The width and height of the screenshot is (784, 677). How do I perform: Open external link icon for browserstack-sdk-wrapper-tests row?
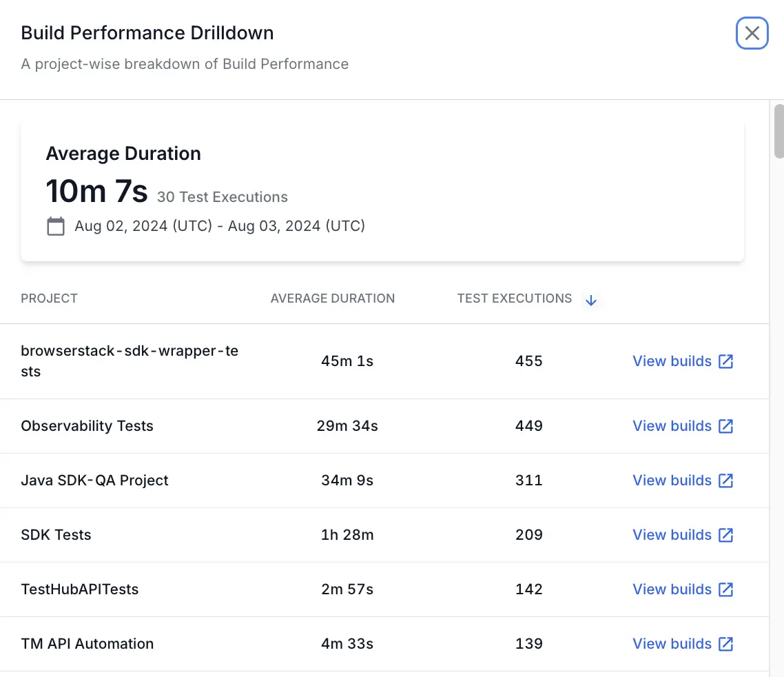tap(726, 361)
